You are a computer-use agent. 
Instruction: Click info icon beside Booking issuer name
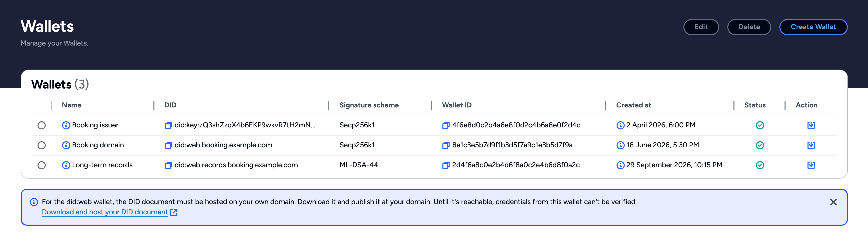click(x=66, y=125)
